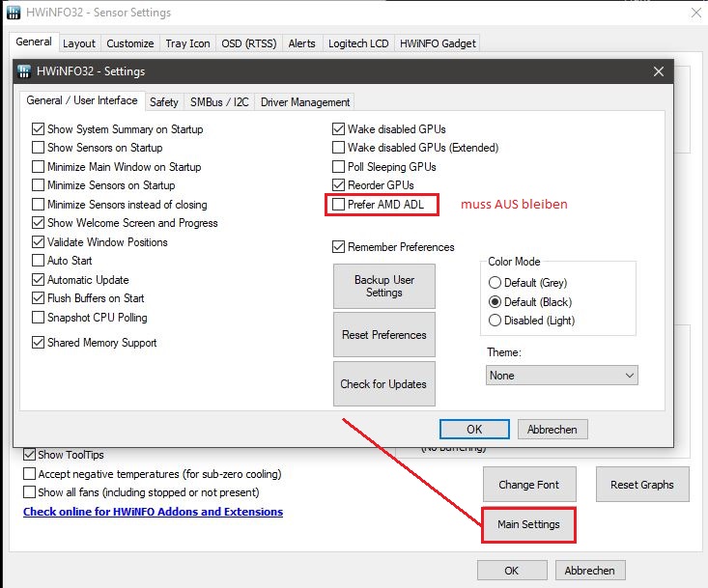708x588 pixels.
Task: Enable Auto Start checkbox
Action: point(38,261)
